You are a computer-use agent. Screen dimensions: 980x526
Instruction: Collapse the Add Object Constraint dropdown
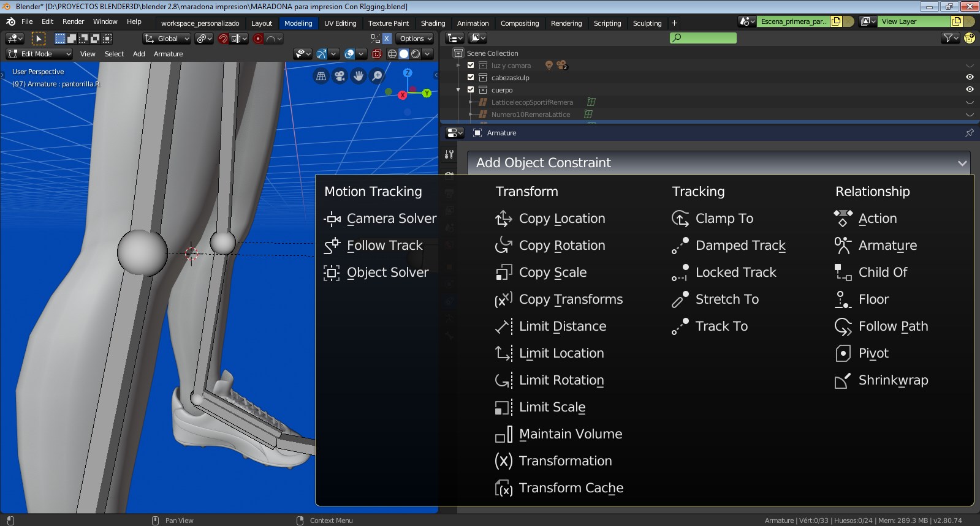click(718, 163)
